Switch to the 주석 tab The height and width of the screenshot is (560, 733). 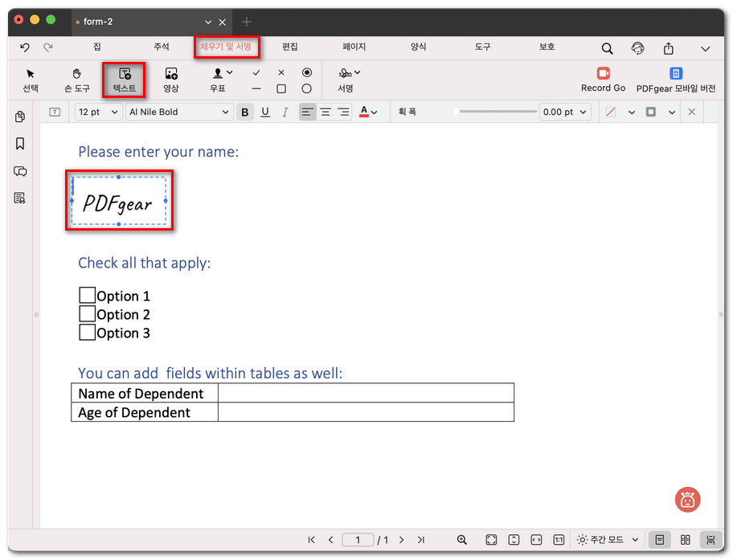[x=162, y=47]
